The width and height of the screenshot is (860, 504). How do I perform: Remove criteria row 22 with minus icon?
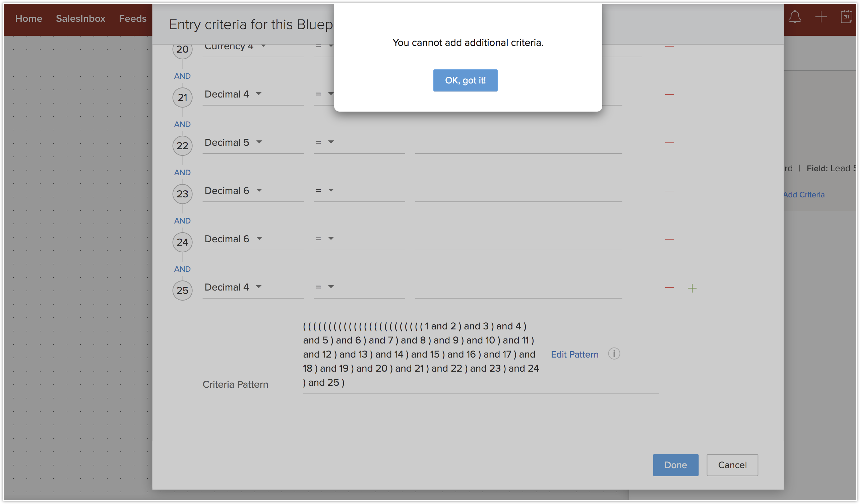pos(669,143)
